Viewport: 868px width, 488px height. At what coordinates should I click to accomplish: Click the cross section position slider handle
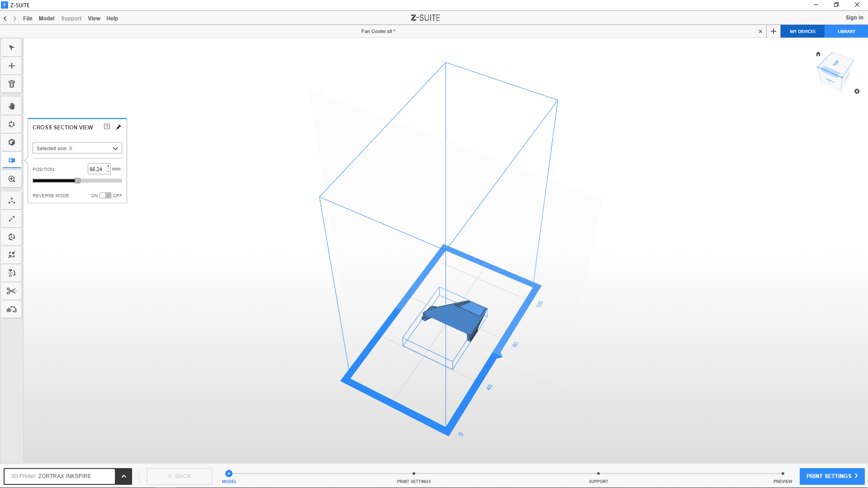pyautogui.click(x=78, y=181)
